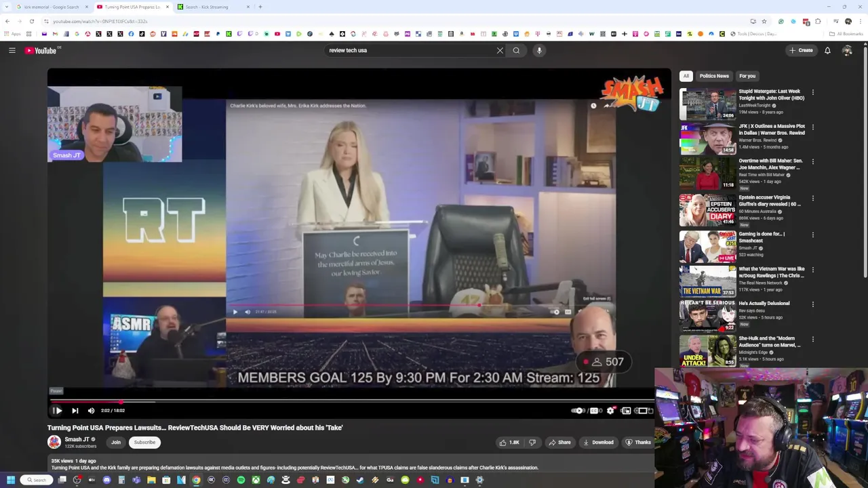Open options for Stupid Watergate video
The image size is (868, 488).
pos(812,92)
